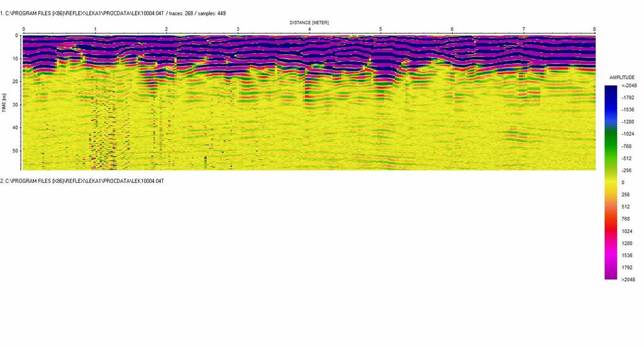Click distance axis tick mark 8
Viewport: 644px width, 347px height.
(x=594, y=29)
